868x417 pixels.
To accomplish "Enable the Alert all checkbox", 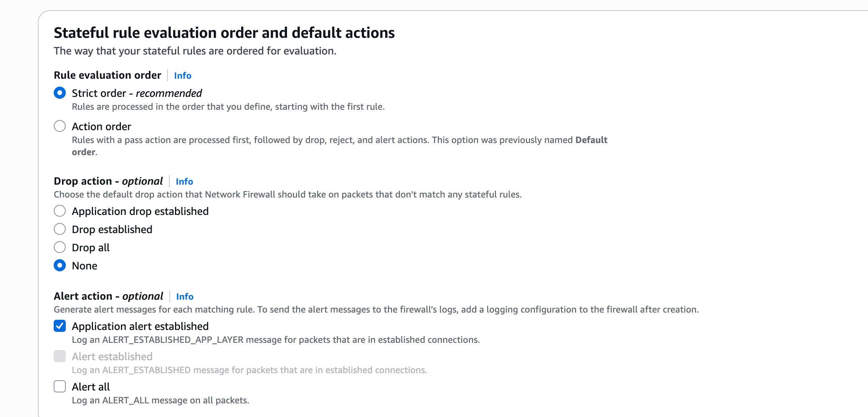I will click(60, 387).
